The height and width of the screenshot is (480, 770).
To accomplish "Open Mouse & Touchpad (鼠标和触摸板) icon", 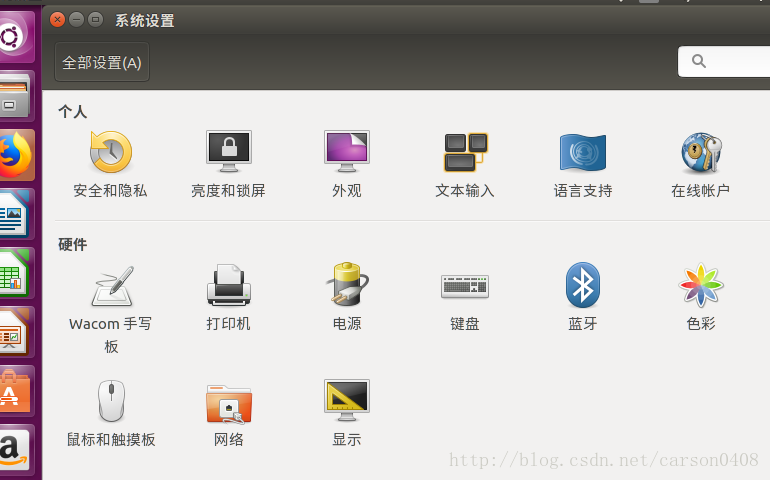I will 111,401.
